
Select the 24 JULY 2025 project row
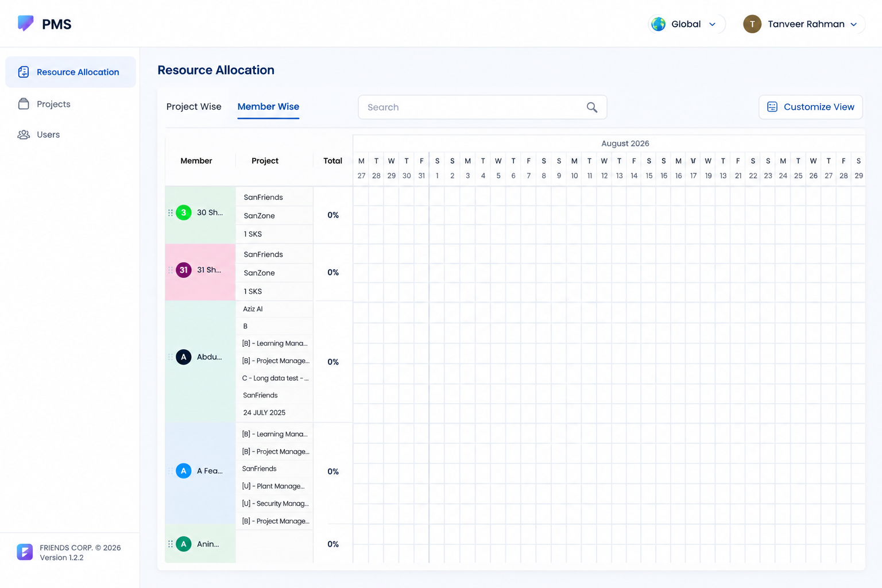tap(264, 413)
